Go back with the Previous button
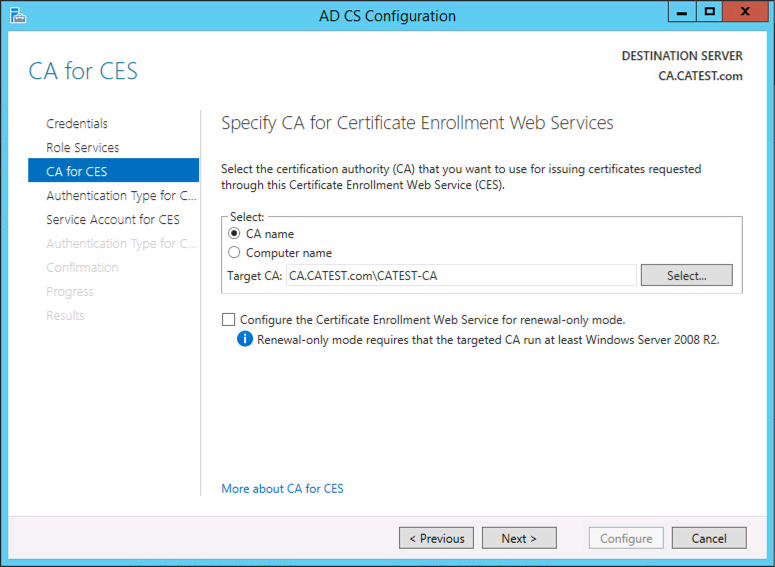This screenshot has height=567, width=775. (x=436, y=538)
